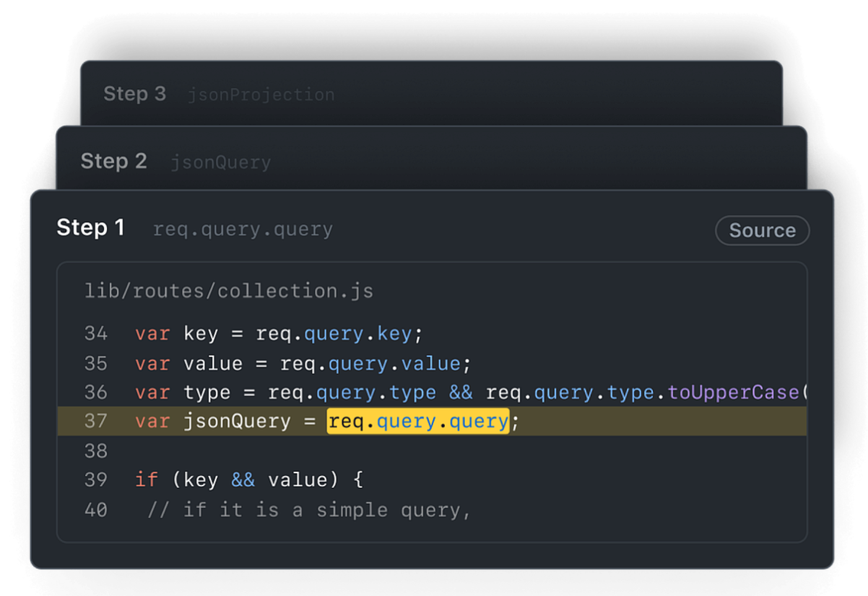
Task: Click the req.query.value expression on line 35
Action: point(370,363)
